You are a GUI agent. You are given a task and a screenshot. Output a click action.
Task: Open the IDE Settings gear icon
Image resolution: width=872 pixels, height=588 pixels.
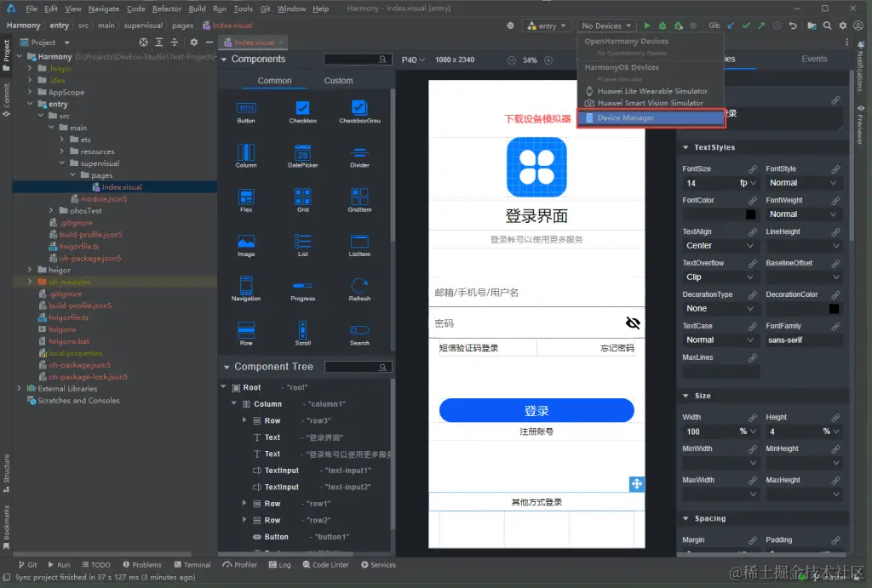pyautogui.click(x=843, y=26)
